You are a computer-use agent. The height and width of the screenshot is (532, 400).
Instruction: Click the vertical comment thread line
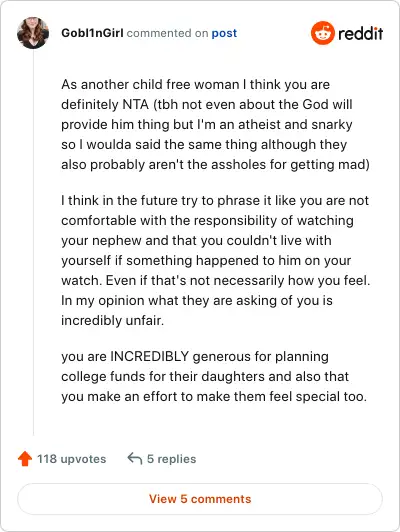point(33,242)
